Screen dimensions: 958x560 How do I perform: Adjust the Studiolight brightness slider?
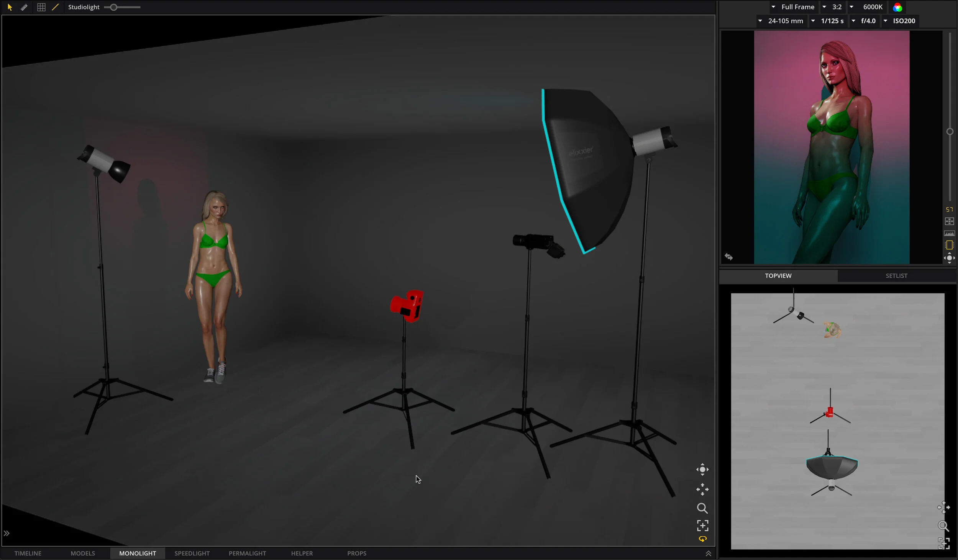[x=113, y=7]
